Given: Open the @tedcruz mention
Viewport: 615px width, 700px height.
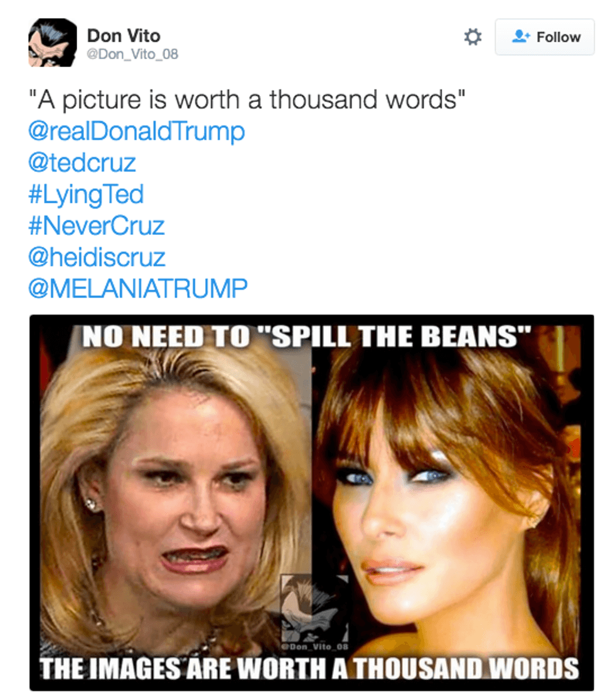Looking at the screenshot, I should coord(82,163).
